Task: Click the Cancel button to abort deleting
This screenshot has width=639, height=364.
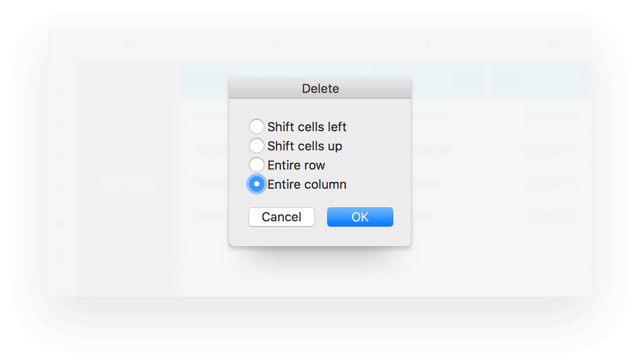Action: (x=281, y=216)
